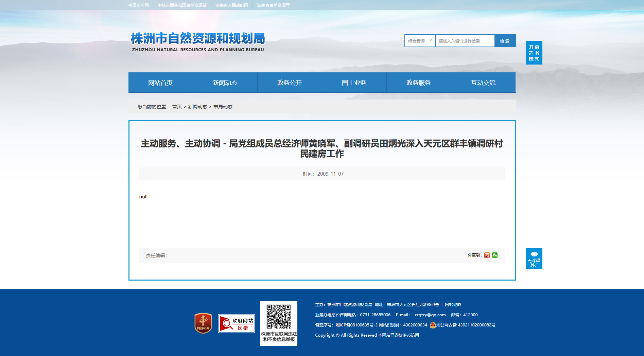Select the 政务公开 navigation item

point(290,83)
